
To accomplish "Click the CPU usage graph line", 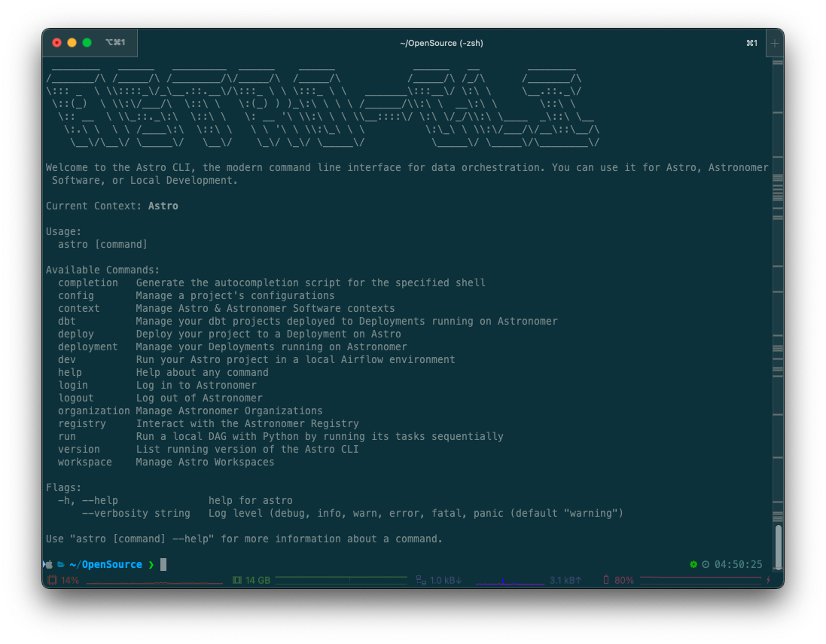I will point(154,583).
